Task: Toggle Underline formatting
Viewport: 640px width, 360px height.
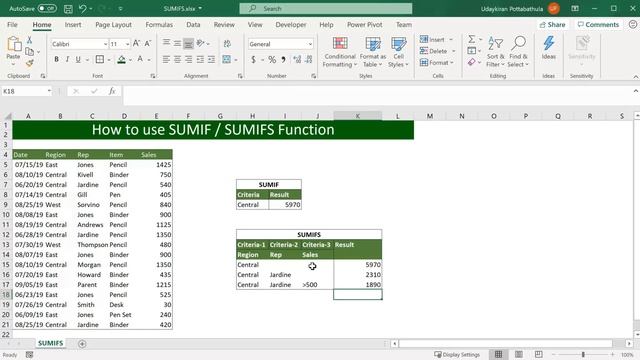Action: pos(78,60)
